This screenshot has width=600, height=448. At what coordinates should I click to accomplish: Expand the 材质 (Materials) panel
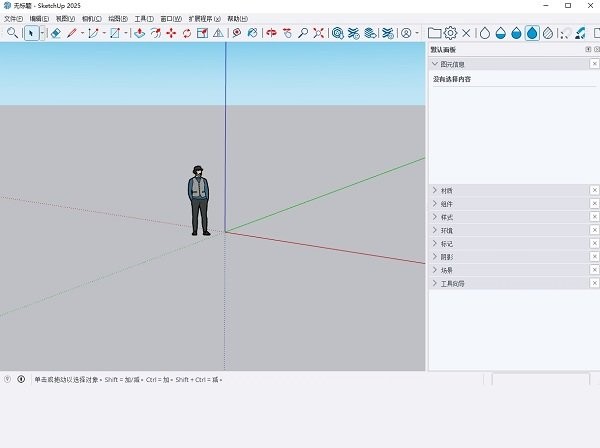444,190
